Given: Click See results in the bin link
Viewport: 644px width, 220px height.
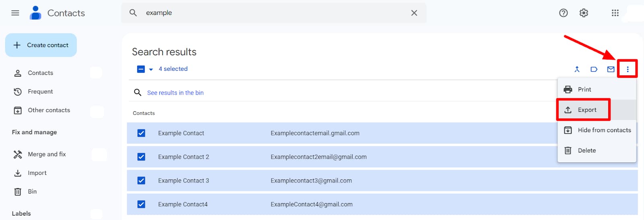Looking at the screenshot, I should (175, 93).
